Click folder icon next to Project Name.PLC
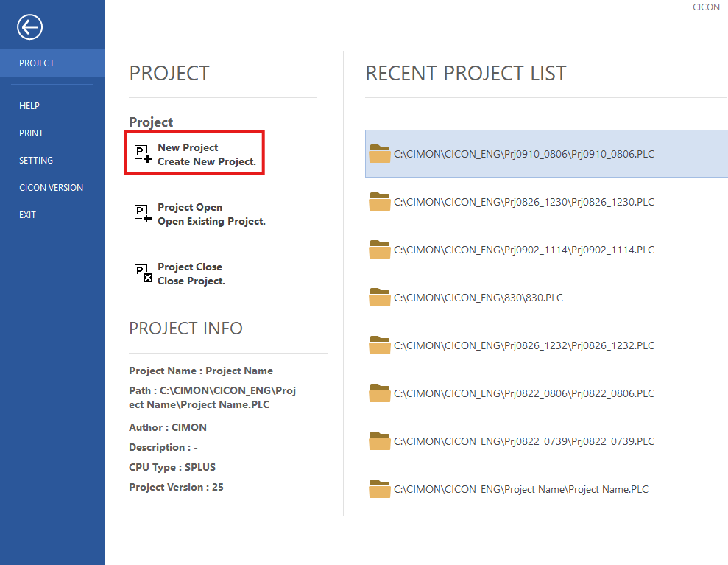Screen dimensions: 728x565 [x=380, y=489]
